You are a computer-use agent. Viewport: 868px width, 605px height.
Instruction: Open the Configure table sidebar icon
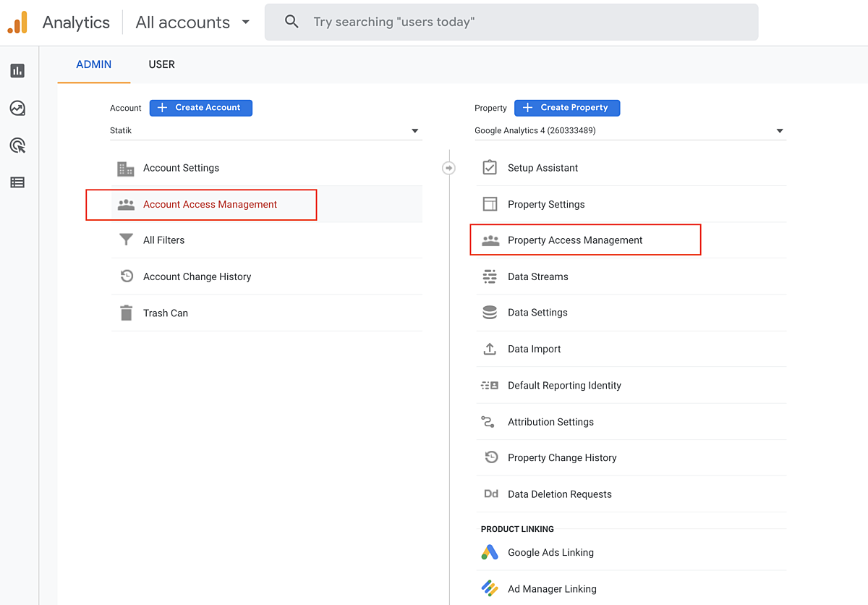[17, 182]
